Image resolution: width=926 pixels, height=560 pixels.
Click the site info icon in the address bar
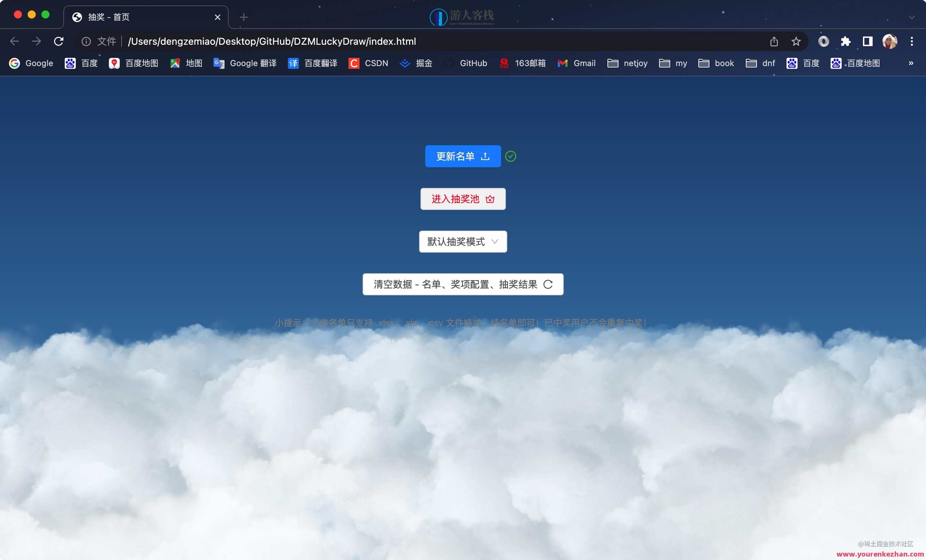86,41
